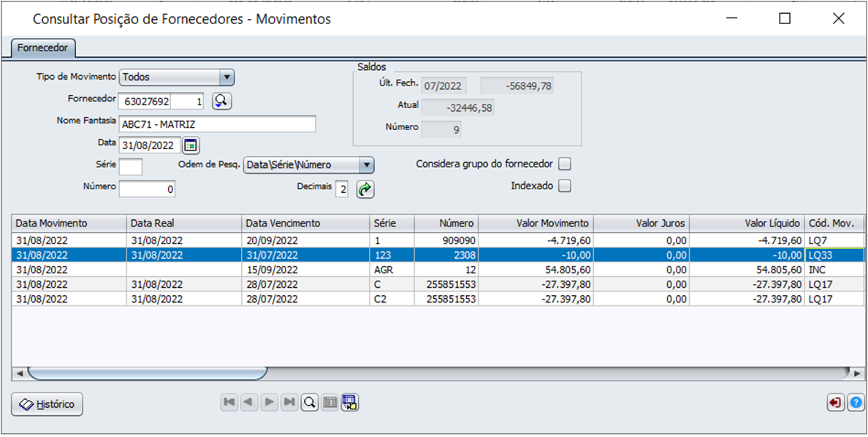Click the red exit door icon
Image resolution: width=868 pixels, height=437 pixels.
coord(835,403)
